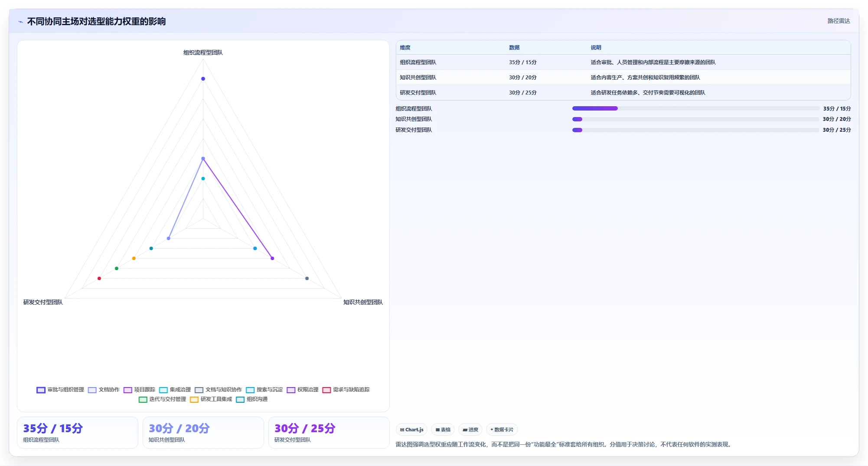Viewport: 868px width, 466px height.
Task: Select the 30分 / 20分 summary card
Action: [x=203, y=433]
